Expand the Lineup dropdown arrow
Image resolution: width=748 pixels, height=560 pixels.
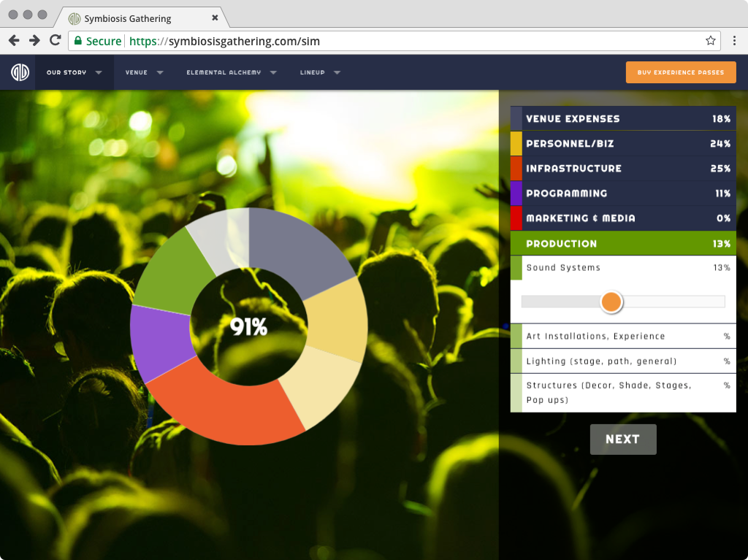pyautogui.click(x=337, y=72)
